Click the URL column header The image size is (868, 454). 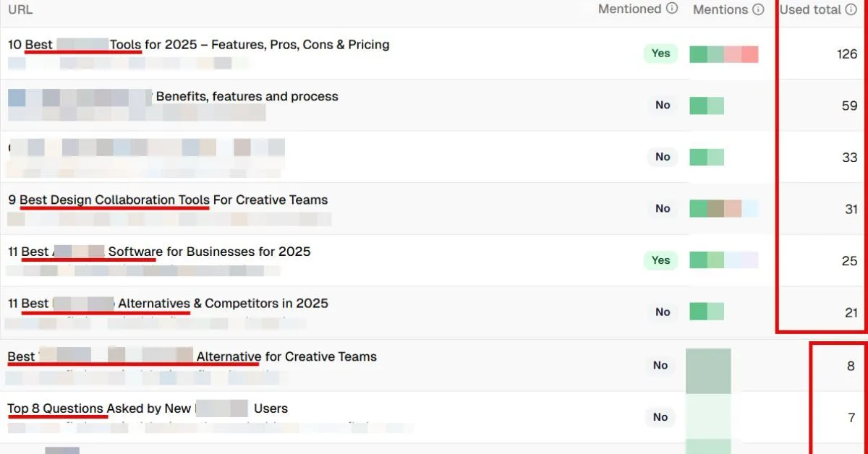click(20, 10)
